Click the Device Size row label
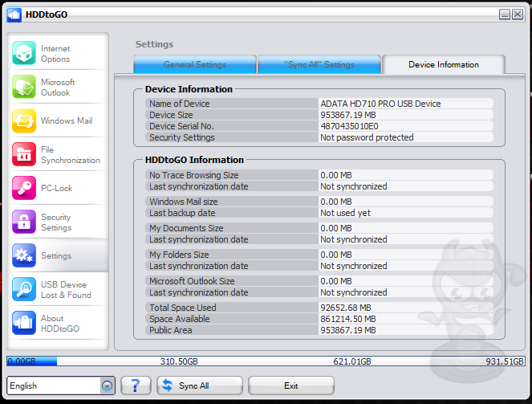Image resolution: width=532 pixels, height=404 pixels. pos(171,115)
